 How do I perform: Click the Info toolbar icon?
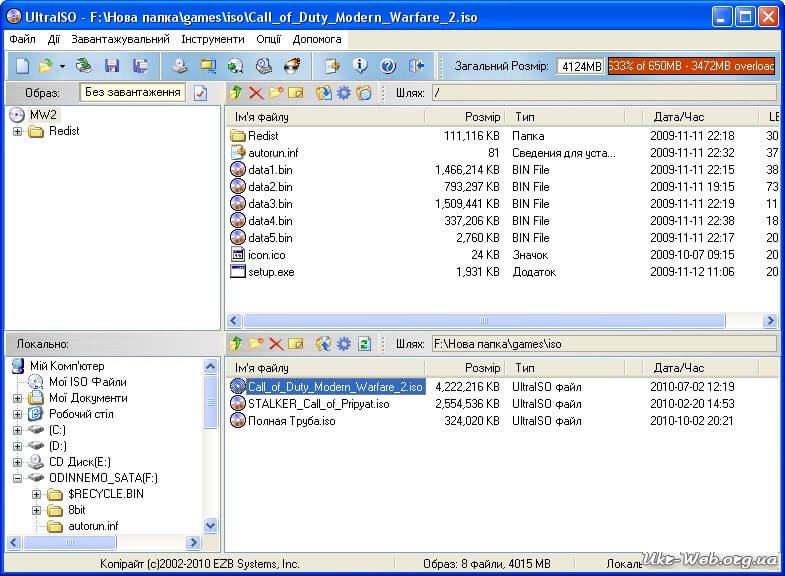360,66
